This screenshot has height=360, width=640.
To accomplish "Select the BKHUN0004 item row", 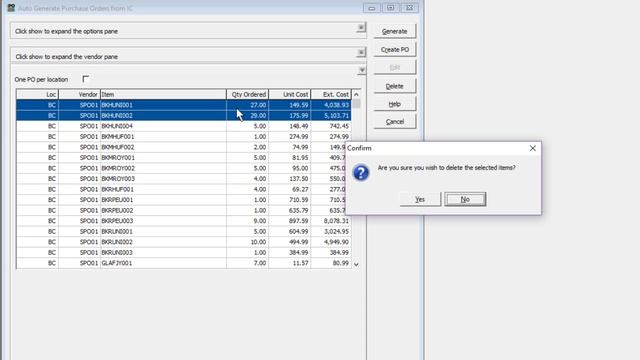I will pyautogui.click(x=184, y=126).
